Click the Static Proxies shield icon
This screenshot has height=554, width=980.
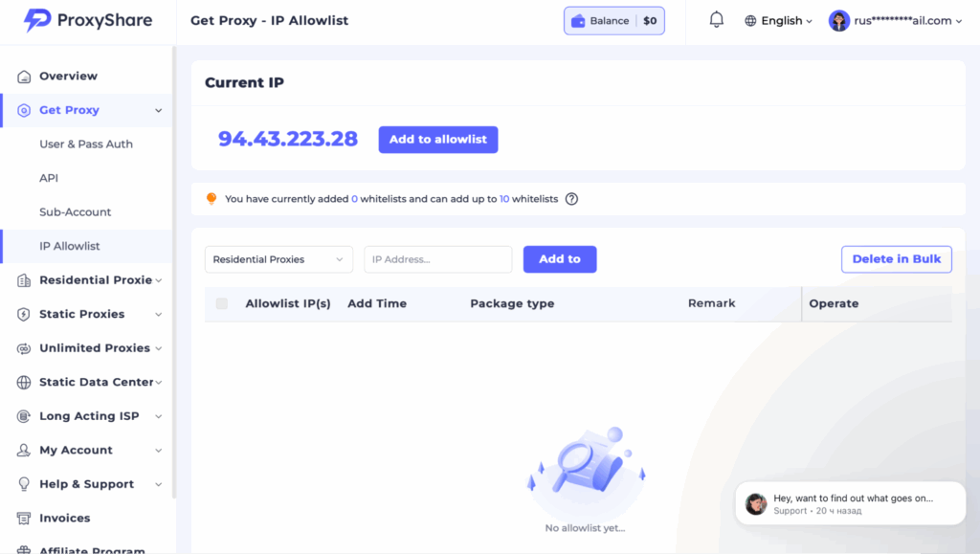tap(24, 314)
